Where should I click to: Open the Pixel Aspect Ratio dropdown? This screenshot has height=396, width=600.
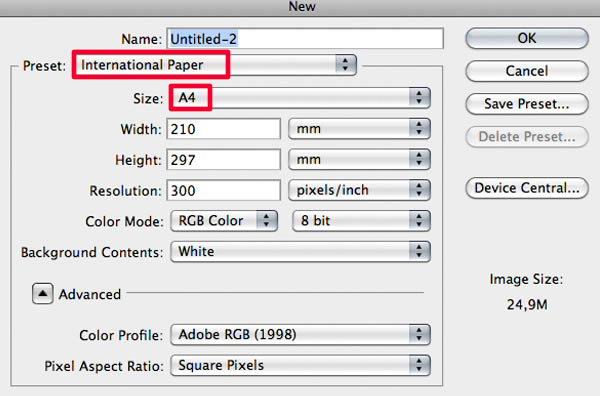click(300, 365)
